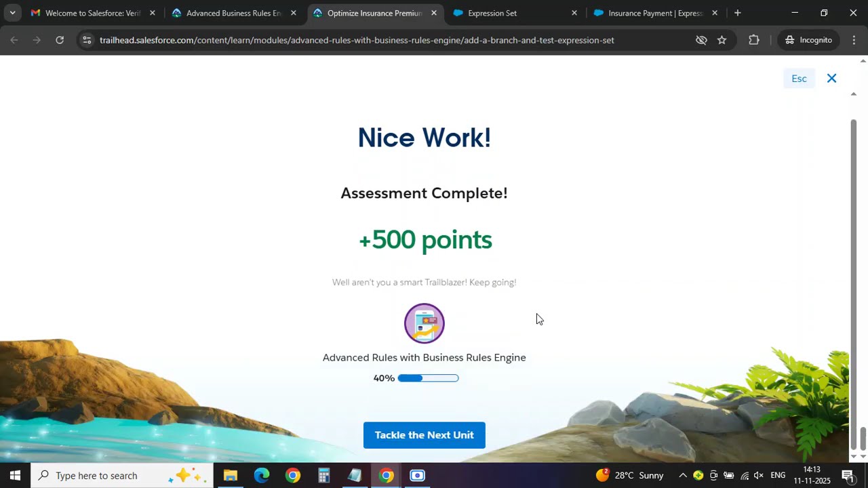Image resolution: width=868 pixels, height=488 pixels.
Task: Open a new browser tab
Action: coord(738,13)
